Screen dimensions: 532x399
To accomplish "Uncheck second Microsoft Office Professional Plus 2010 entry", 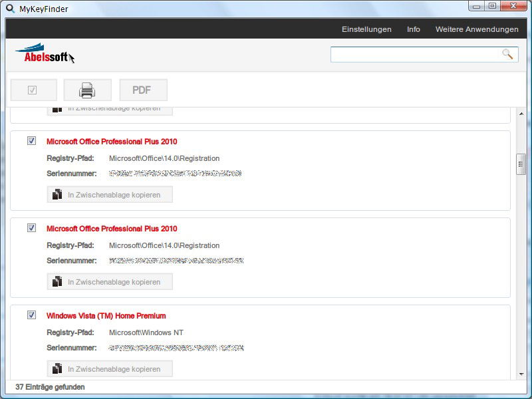I will point(31,227).
